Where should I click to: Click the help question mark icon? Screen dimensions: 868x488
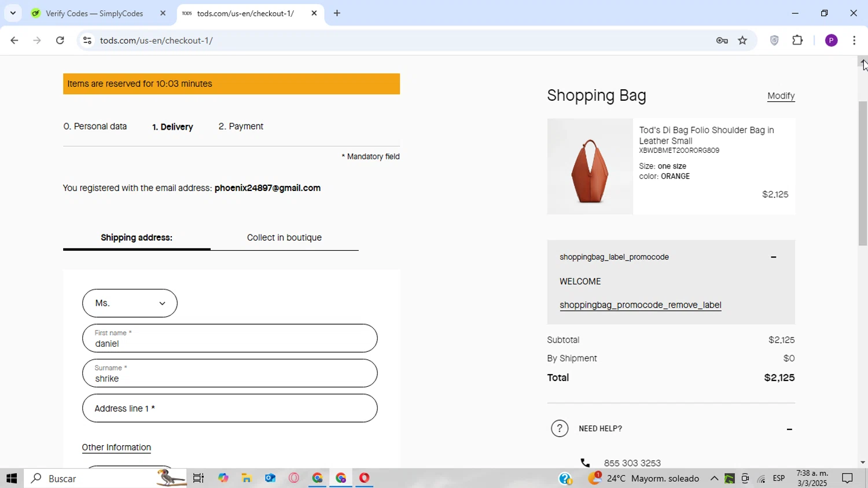coord(560,428)
